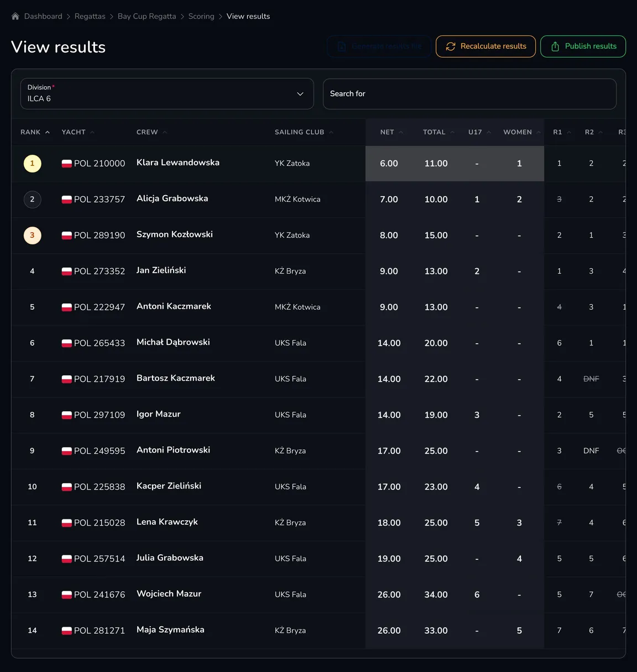Screen dimensions: 637x672
Task: Go to Dashboard via home icon
Action: tap(15, 16)
